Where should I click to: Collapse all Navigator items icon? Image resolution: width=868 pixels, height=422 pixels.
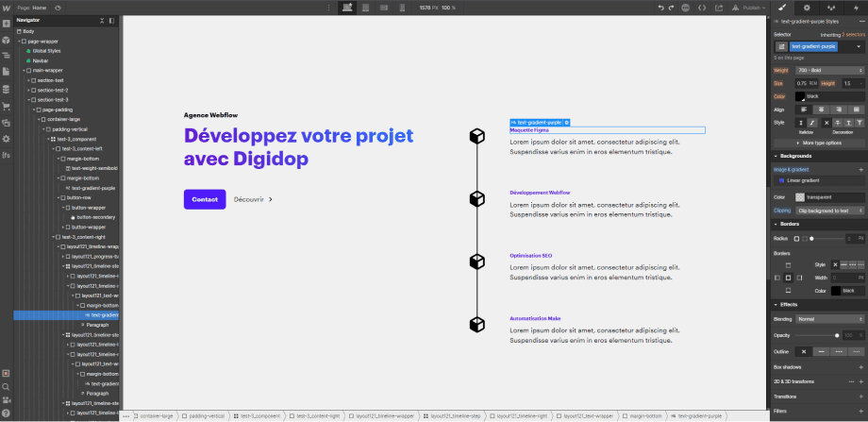tap(102, 21)
